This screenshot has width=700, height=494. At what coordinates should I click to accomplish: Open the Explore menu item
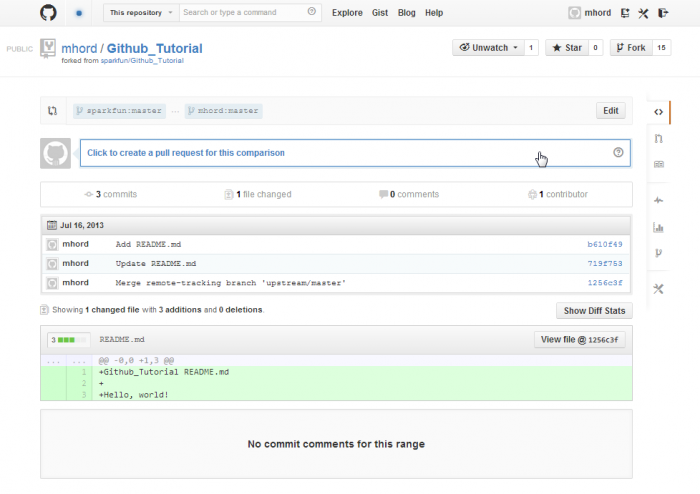tap(347, 13)
